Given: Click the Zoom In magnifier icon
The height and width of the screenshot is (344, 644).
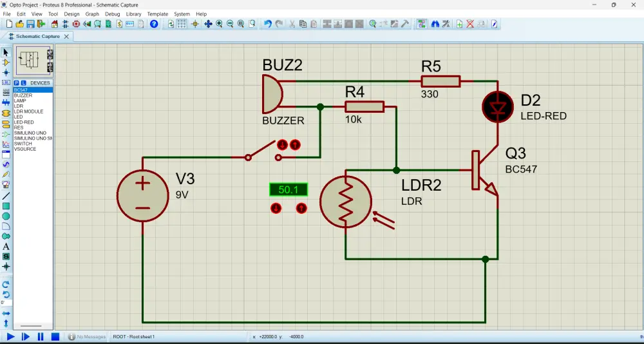Looking at the screenshot, I should click(219, 24).
